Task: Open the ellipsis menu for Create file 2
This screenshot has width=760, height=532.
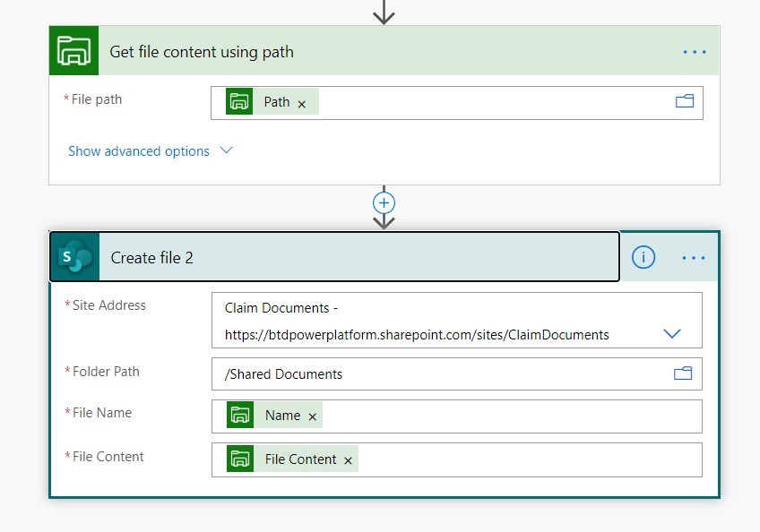Action: click(694, 258)
